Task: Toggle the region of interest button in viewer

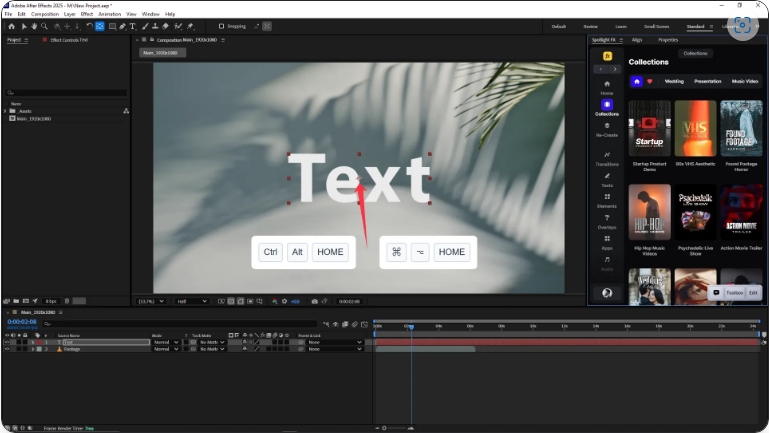Action: (x=250, y=301)
